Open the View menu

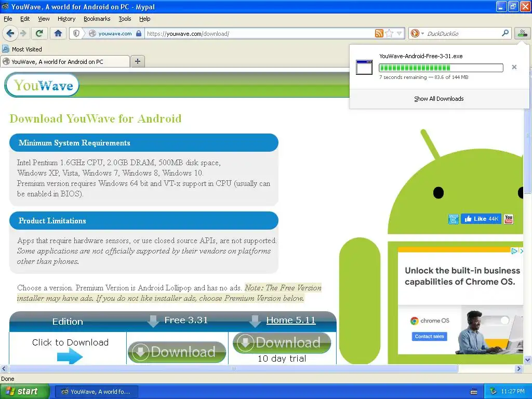pyautogui.click(x=44, y=19)
